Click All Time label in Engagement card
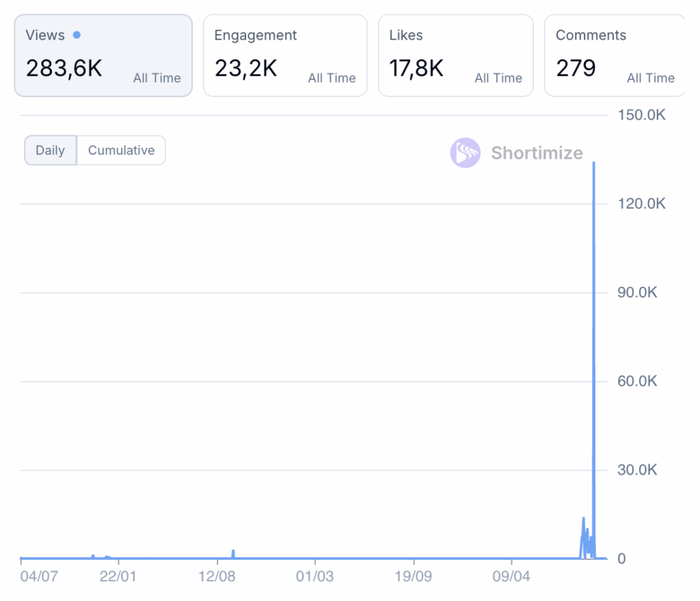Viewport: 700px width, 601px height. pyautogui.click(x=332, y=78)
